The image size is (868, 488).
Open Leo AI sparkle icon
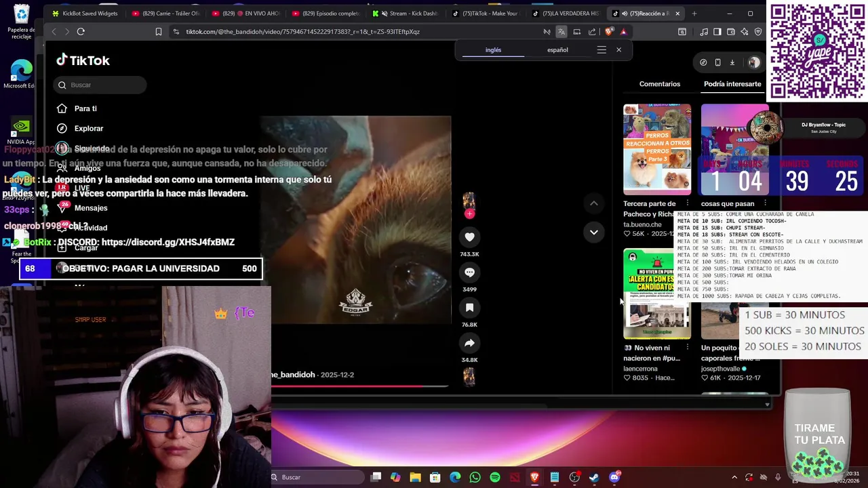pos(745,31)
